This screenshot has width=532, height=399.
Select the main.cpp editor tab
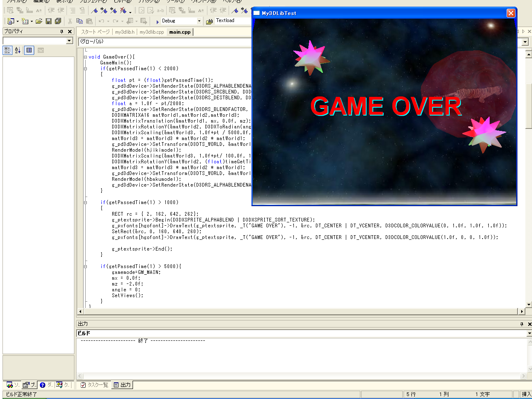(x=180, y=32)
